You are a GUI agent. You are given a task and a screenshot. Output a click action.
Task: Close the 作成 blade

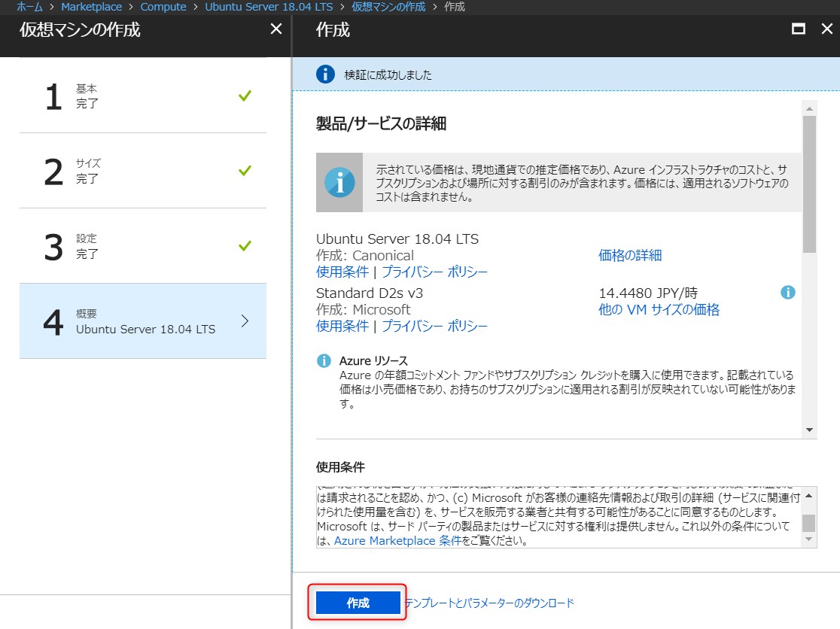(x=827, y=29)
